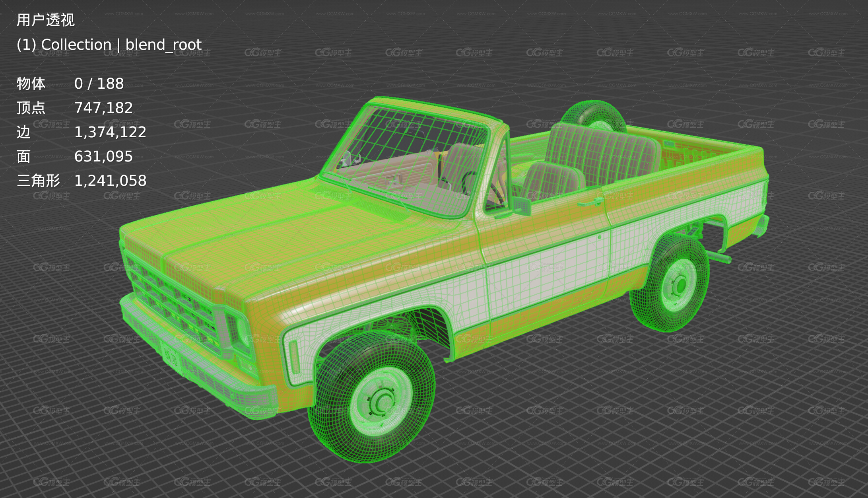This screenshot has height=498, width=868.
Task: Click the '物体' statistics label
Action: [x=31, y=84]
